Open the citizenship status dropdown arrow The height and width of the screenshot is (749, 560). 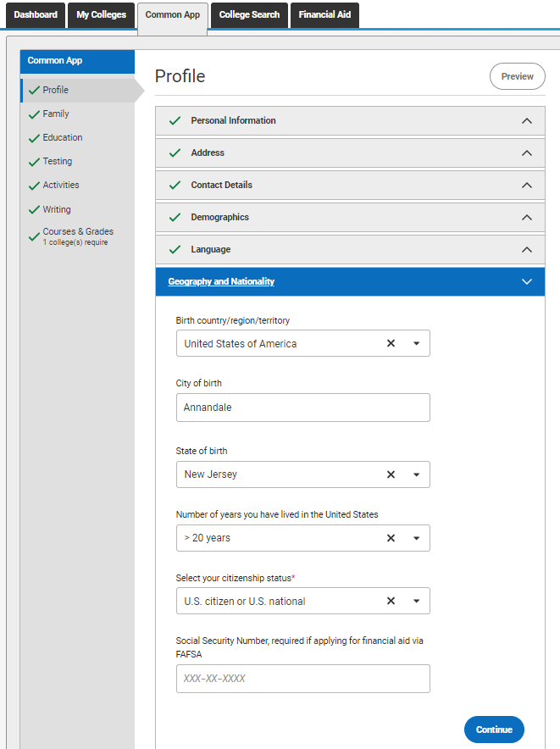click(x=417, y=601)
